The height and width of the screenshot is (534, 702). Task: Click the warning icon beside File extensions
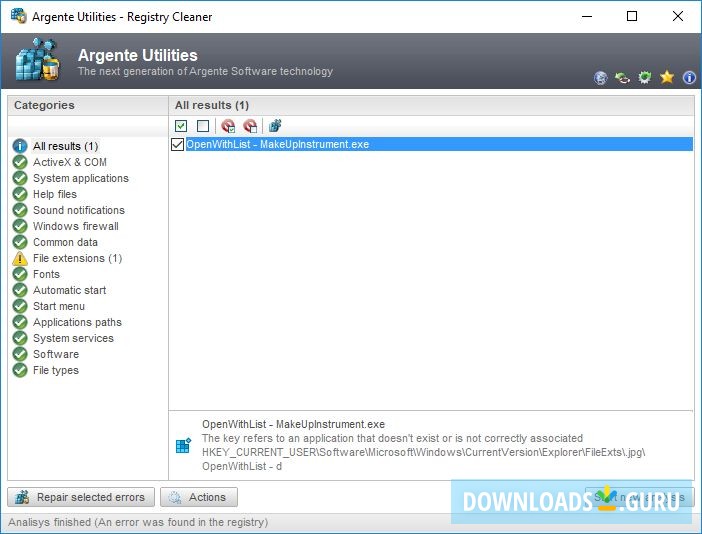[x=20, y=258]
